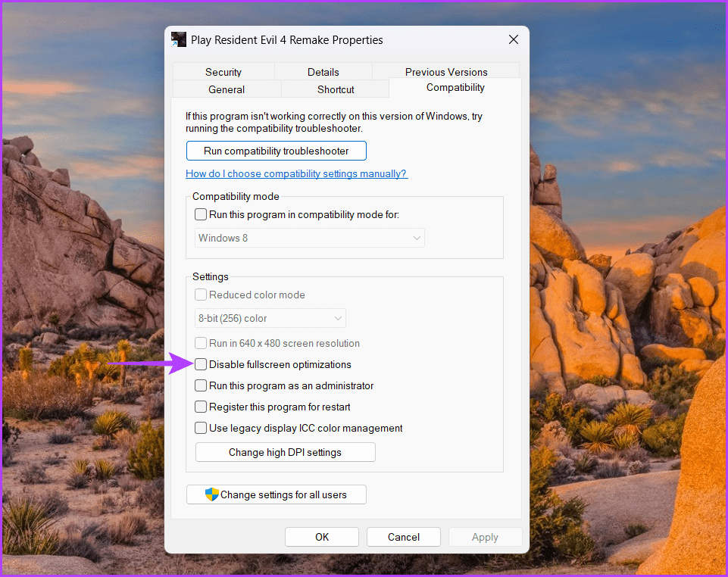This screenshot has width=728, height=577.
Task: Confirm with the OK button
Action: pyautogui.click(x=322, y=537)
